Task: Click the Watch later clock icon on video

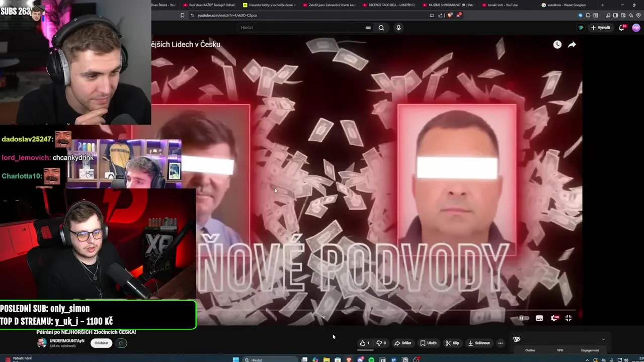Action: 557,45
